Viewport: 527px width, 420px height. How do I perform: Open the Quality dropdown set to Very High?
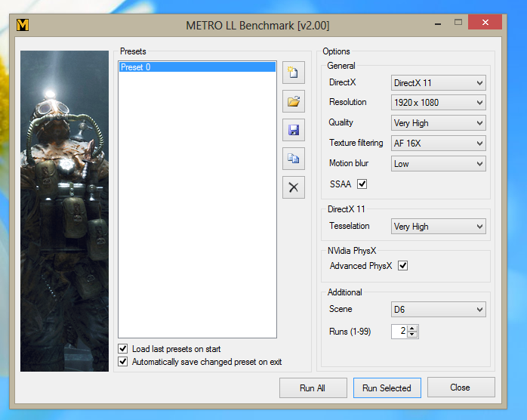(x=438, y=123)
